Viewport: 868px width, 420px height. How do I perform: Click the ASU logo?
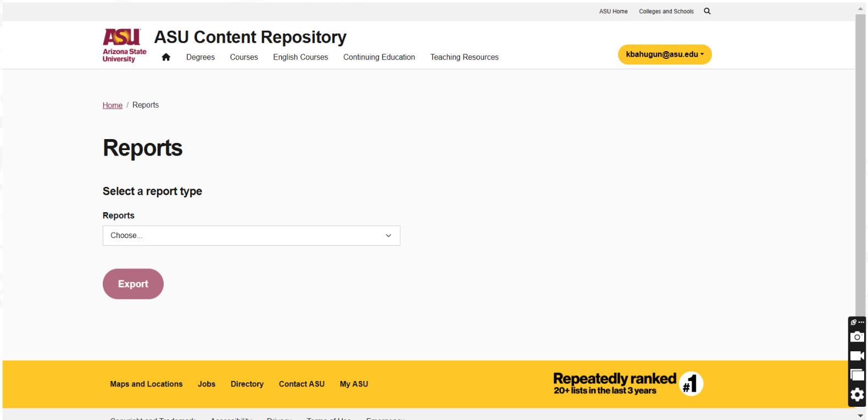125,46
